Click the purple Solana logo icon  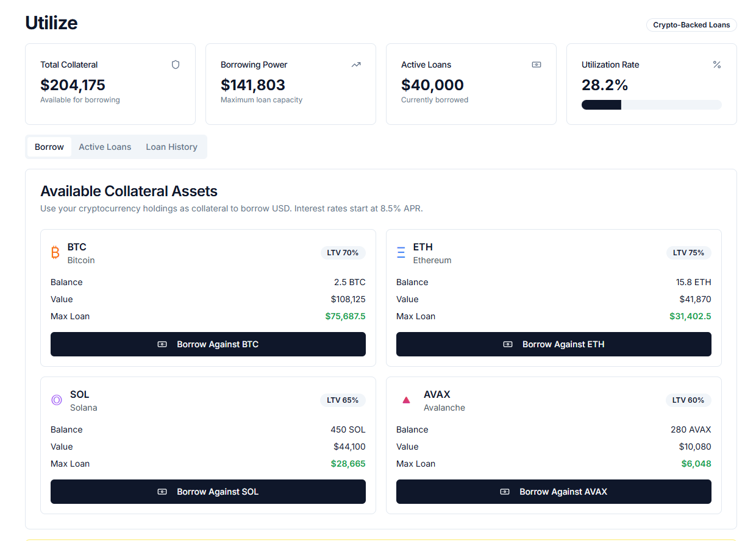click(x=57, y=400)
